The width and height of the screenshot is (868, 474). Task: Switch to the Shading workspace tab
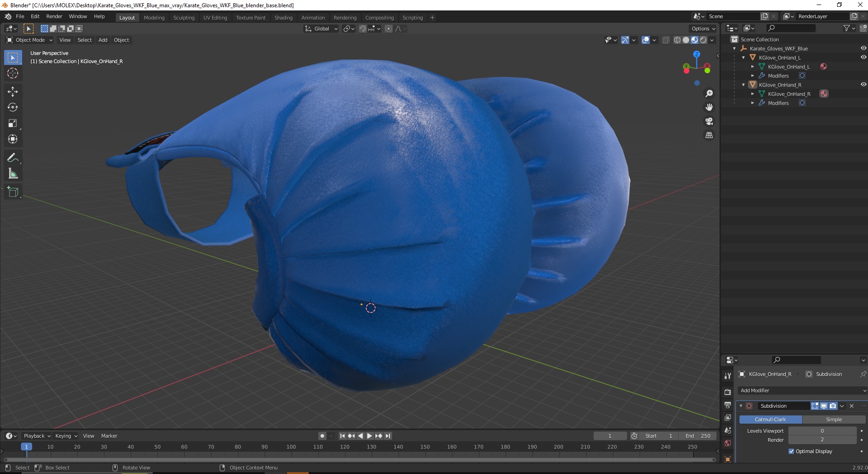click(283, 18)
